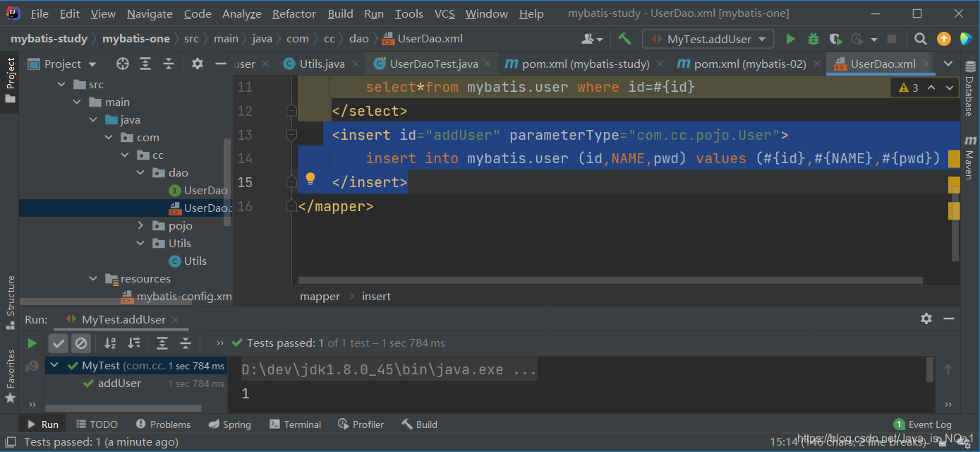Click the orange update arrow icon
Image resolution: width=980 pixels, height=452 pixels.
[943, 39]
